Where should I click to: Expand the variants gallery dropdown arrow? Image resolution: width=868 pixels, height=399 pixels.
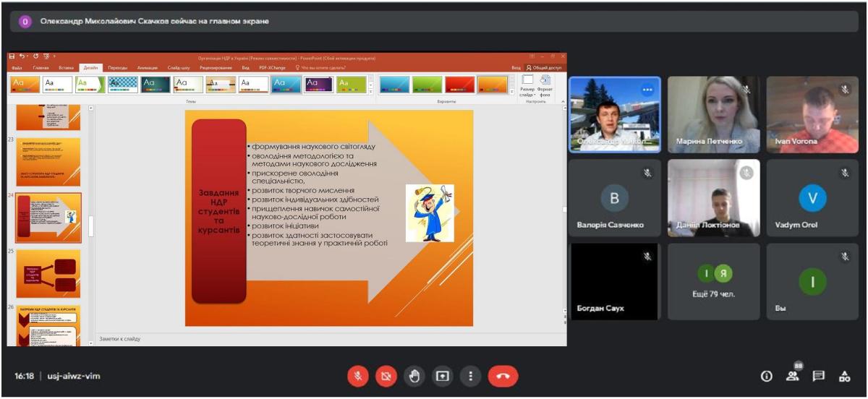click(x=513, y=93)
